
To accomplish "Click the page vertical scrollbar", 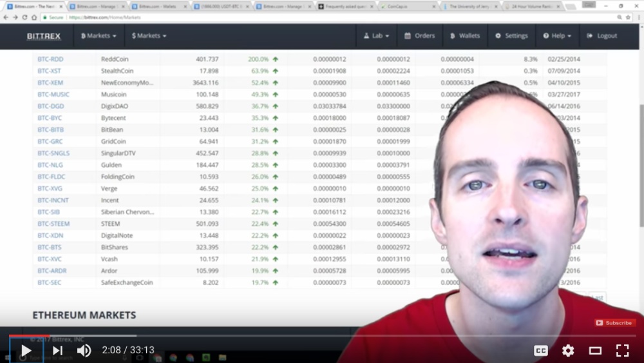I will [x=641, y=164].
